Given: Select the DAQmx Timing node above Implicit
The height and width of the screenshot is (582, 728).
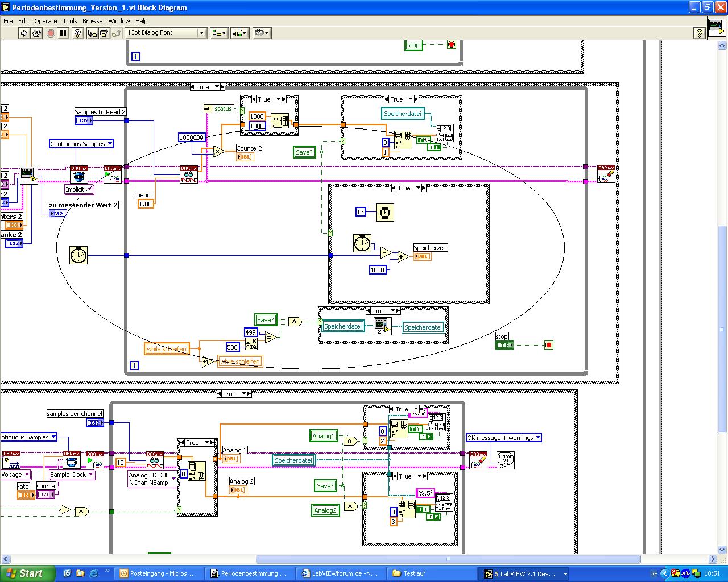Looking at the screenshot, I should [78, 174].
